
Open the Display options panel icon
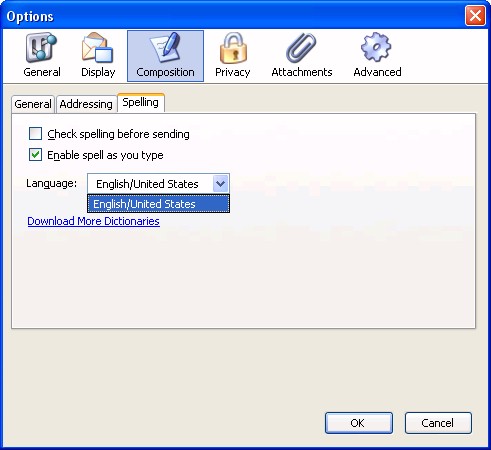(x=98, y=48)
